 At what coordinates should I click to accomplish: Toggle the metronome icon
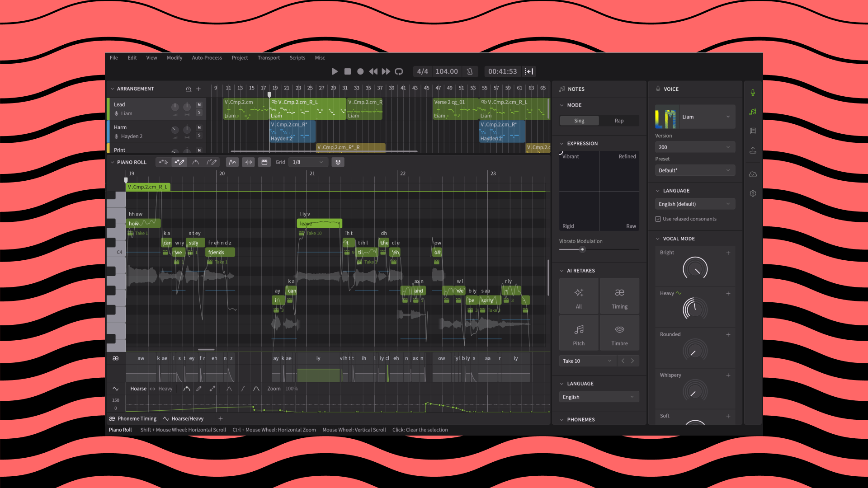[470, 71]
